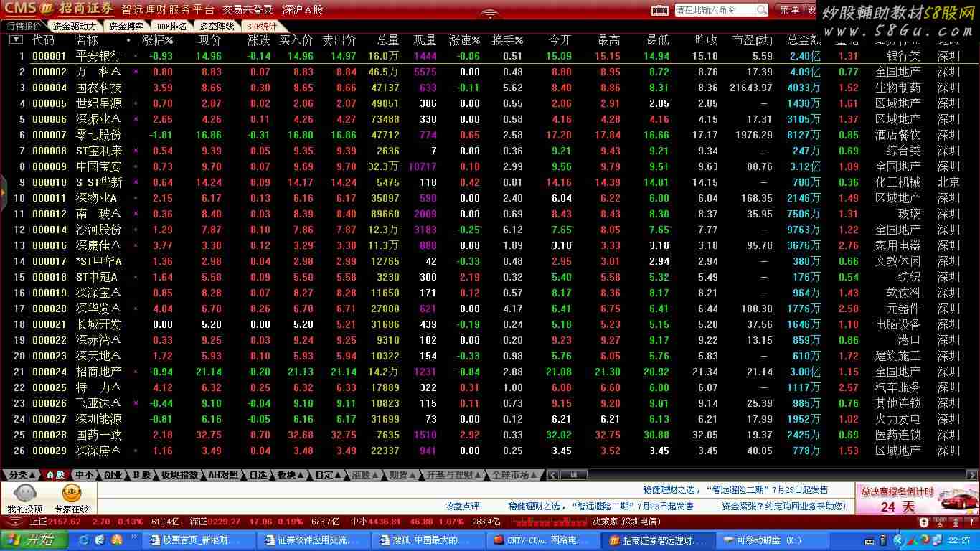The height and width of the screenshot is (551, 980).
Task: Select the 中小 board tab
Action: point(85,475)
